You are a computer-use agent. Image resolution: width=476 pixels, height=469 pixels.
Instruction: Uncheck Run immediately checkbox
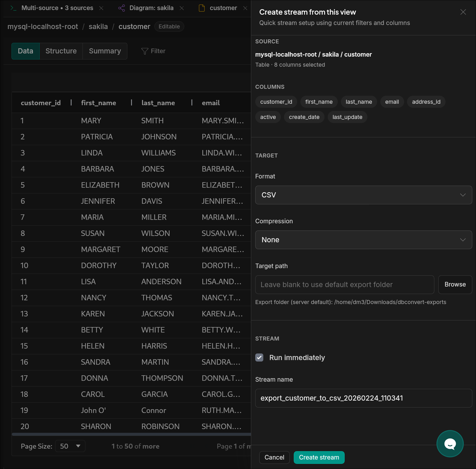(x=259, y=357)
